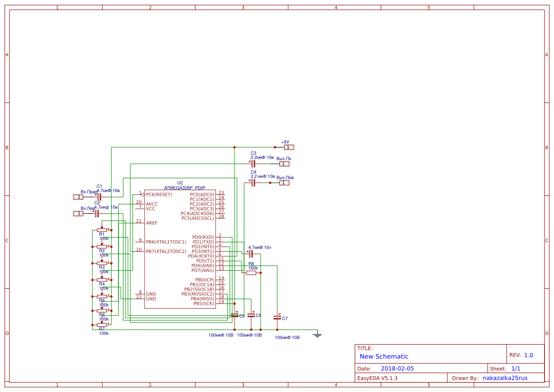The width and height of the screenshot is (554, 392).
Task: Select capacitor C4 symbol
Action: click(x=253, y=183)
